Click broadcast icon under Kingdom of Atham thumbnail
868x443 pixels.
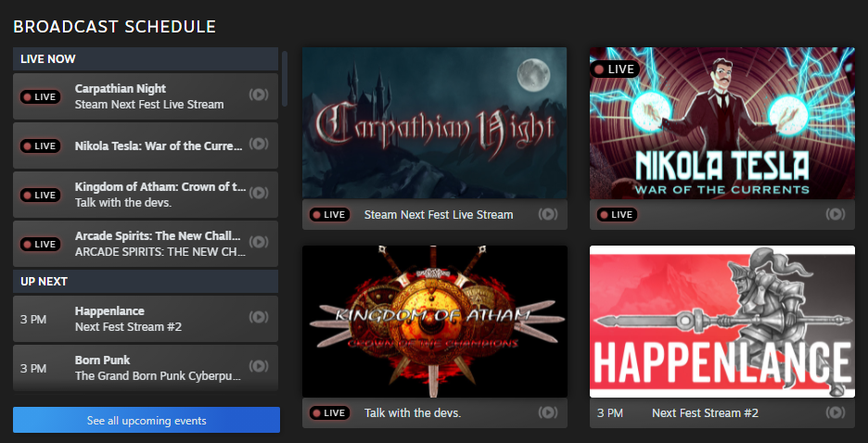tap(548, 412)
